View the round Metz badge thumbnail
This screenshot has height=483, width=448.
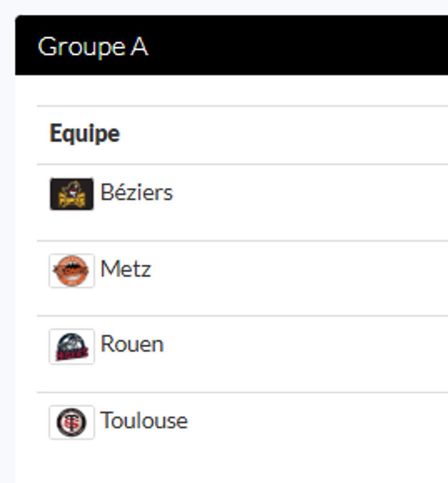click(72, 271)
